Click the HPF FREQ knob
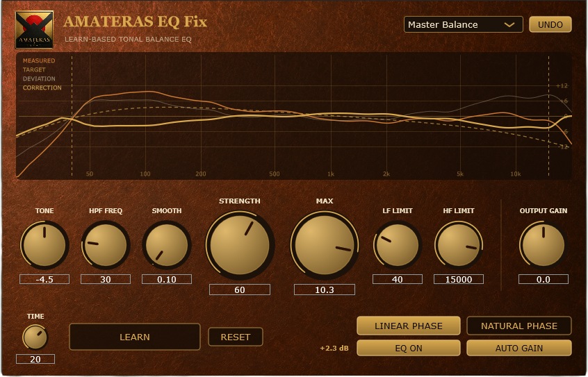 (106, 245)
